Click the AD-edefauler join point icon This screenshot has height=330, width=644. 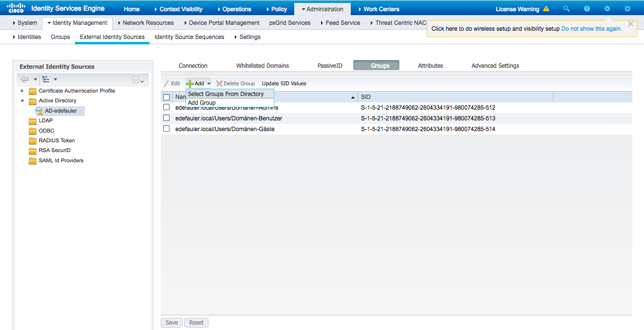(39, 111)
